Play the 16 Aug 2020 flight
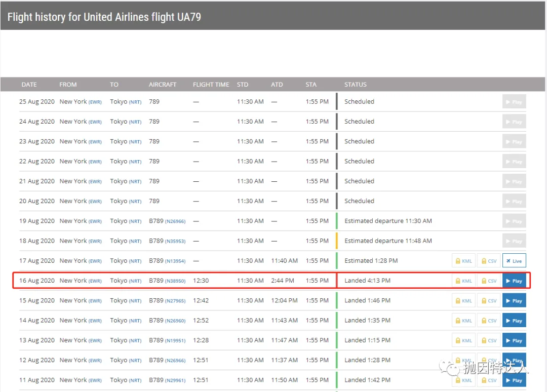Image resolution: width=547 pixels, height=392 pixels. 514,281
